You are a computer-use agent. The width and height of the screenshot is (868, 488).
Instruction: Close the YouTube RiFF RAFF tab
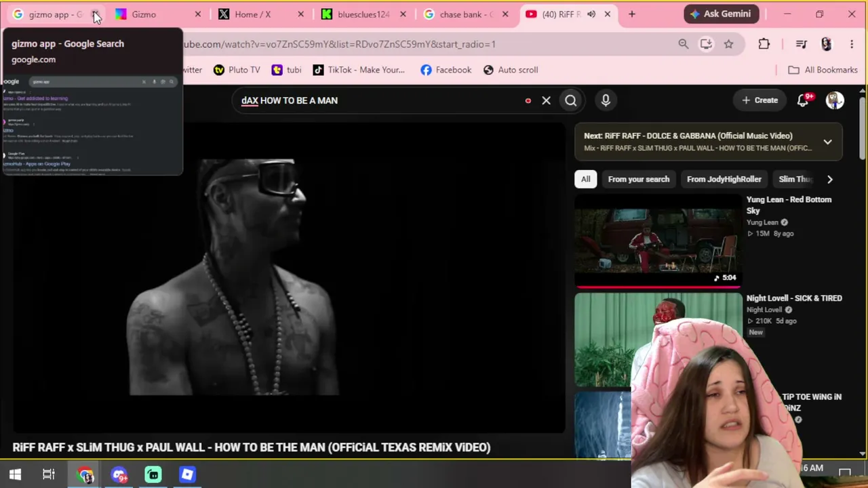tap(608, 14)
